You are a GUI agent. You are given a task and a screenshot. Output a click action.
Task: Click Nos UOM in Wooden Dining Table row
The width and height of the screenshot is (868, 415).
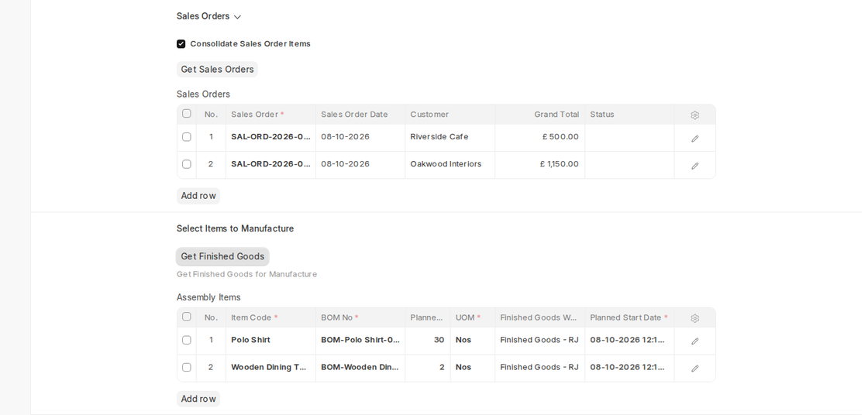[473, 367]
